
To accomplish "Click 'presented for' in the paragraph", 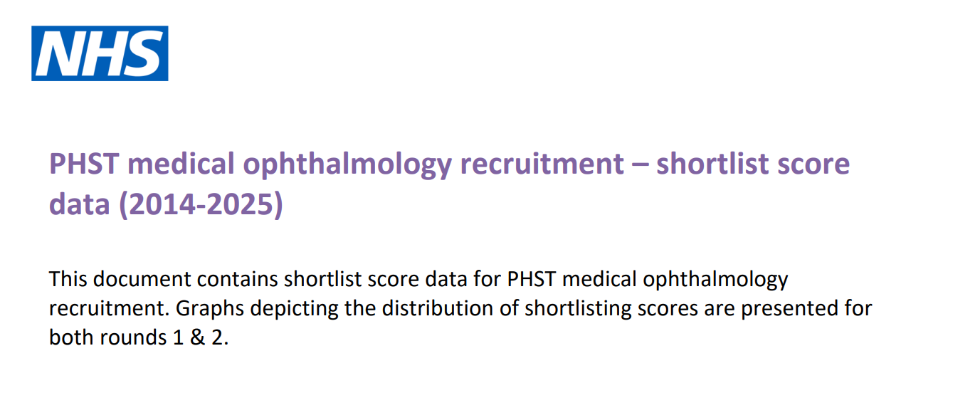I will tap(807, 309).
